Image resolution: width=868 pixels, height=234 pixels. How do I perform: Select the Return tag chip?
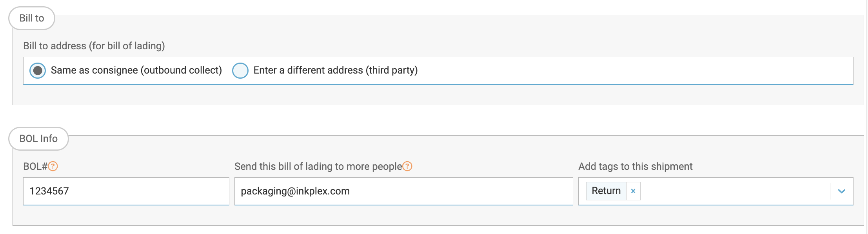coord(606,191)
